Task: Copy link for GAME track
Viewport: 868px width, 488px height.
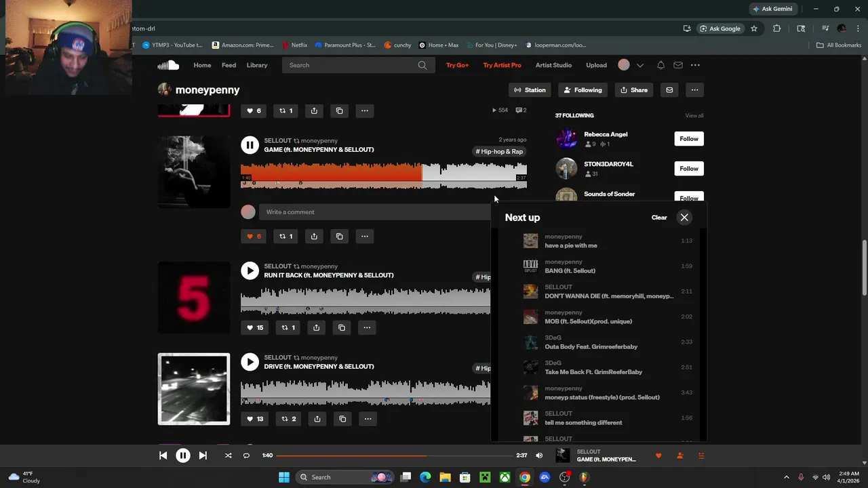Action: point(340,236)
